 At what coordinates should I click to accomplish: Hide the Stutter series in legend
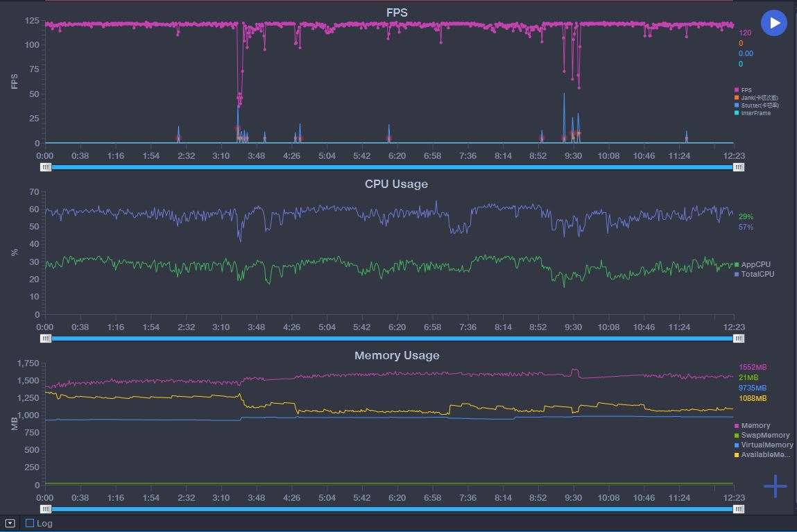click(x=737, y=105)
